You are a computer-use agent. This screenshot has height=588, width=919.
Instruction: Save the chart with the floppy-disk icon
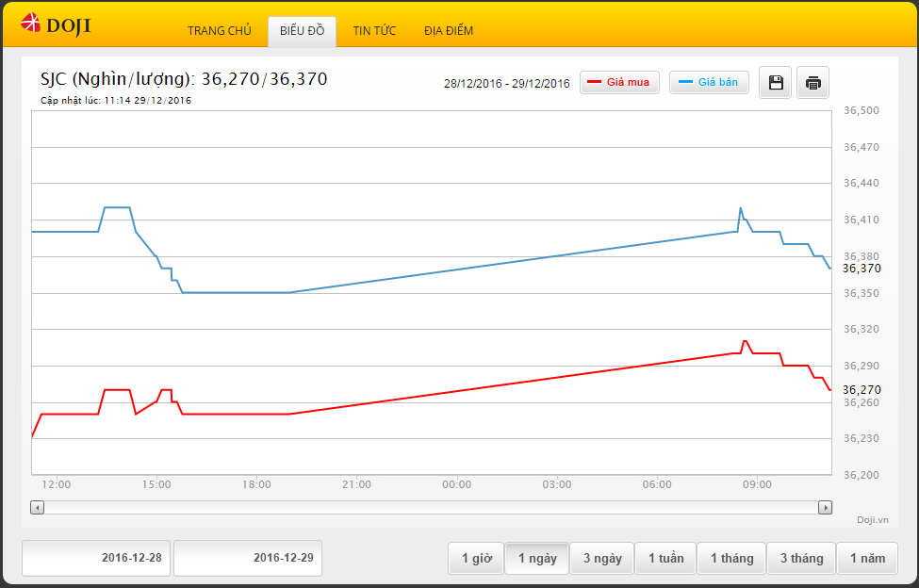coord(776,83)
